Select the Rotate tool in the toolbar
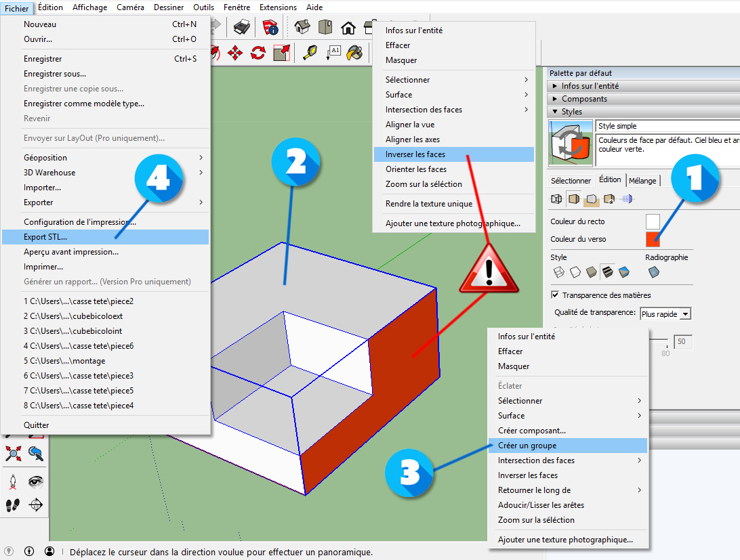Viewport: 740px width, 560px height. 258,53
